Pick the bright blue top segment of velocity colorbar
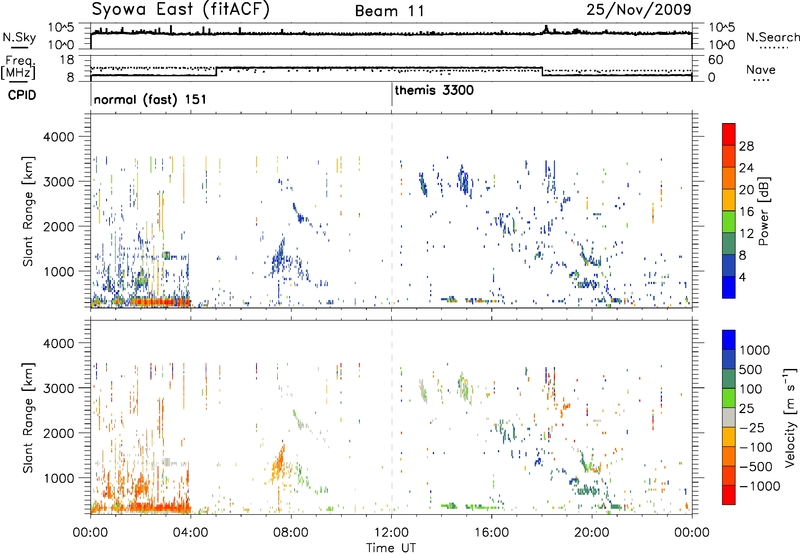The image size is (800, 554). [x=729, y=340]
